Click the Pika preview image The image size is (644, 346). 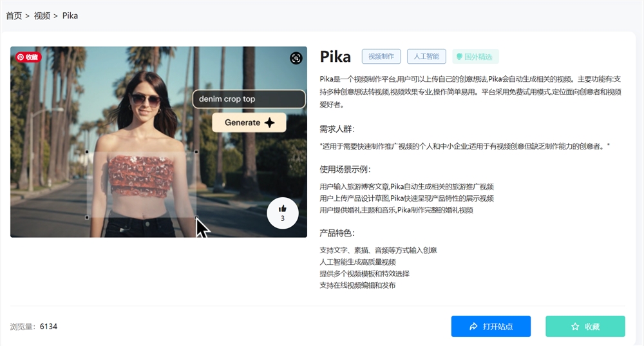158,142
